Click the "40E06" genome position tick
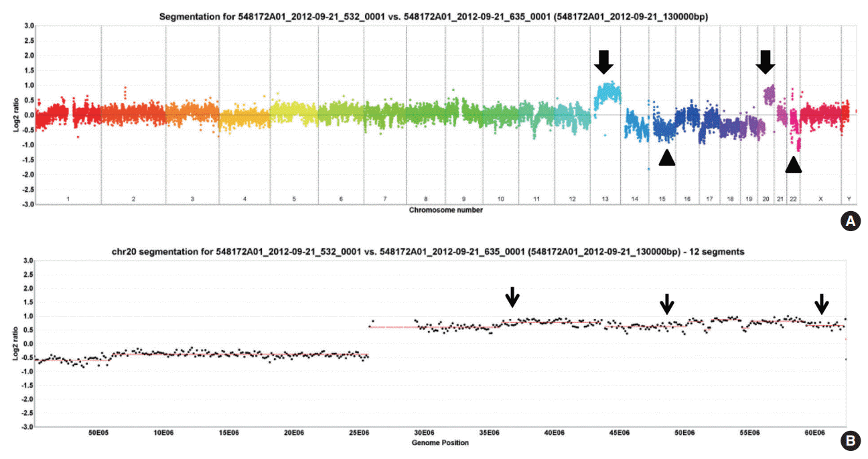 [555, 434]
